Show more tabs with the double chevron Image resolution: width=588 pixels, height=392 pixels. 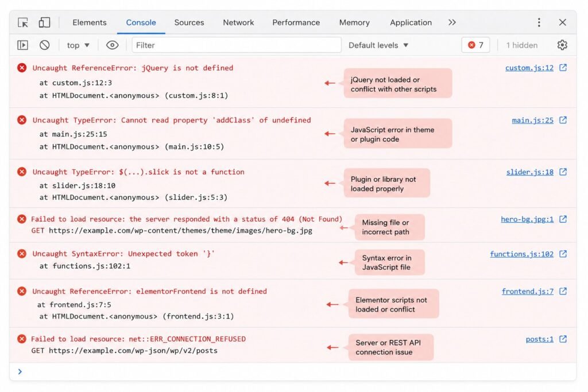(x=452, y=22)
